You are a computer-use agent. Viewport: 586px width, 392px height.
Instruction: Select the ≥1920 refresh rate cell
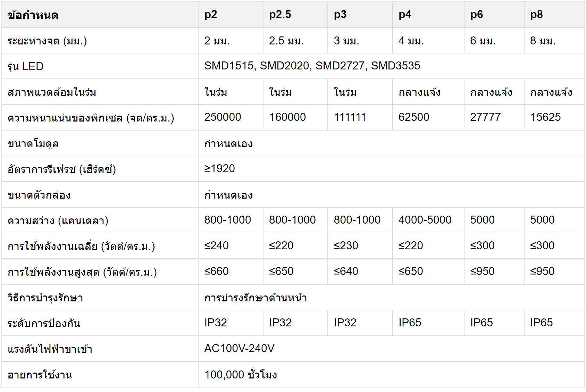[x=391, y=169]
